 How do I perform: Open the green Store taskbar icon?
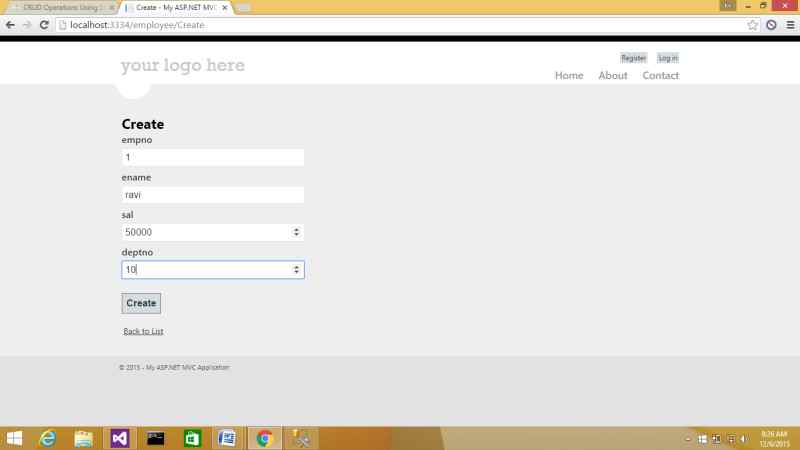192,439
